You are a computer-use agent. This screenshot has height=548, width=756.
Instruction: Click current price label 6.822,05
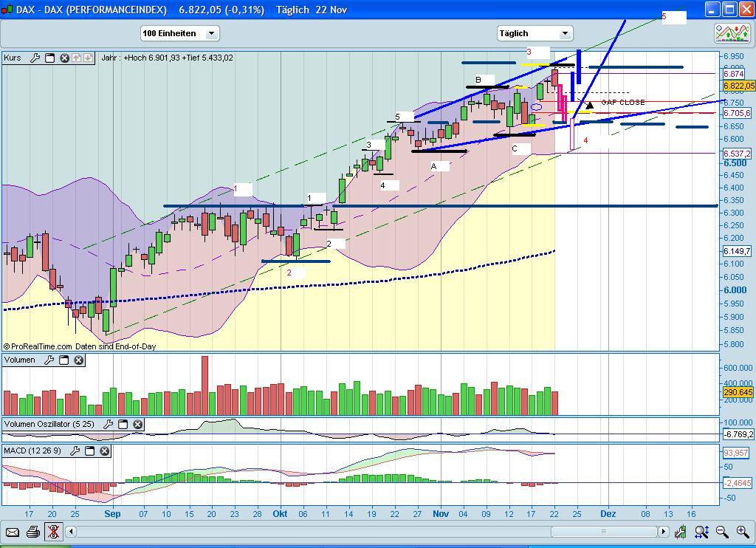click(x=738, y=86)
